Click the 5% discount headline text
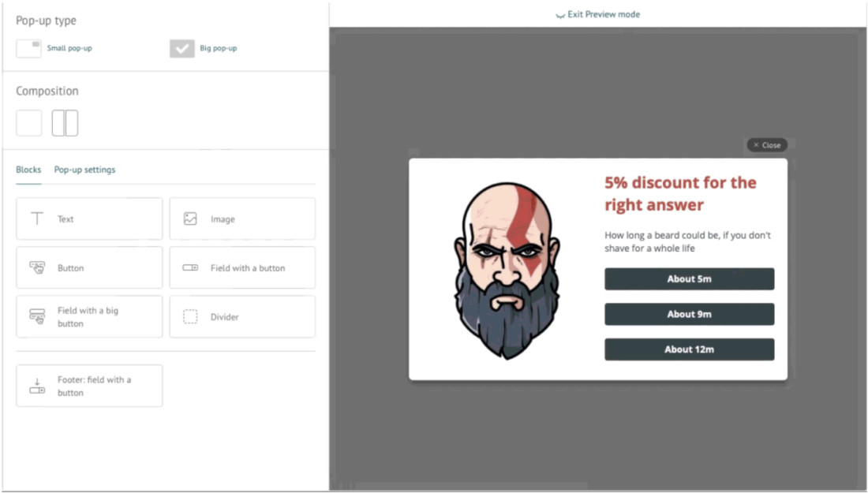The height and width of the screenshot is (493, 868). pyautogui.click(x=680, y=194)
